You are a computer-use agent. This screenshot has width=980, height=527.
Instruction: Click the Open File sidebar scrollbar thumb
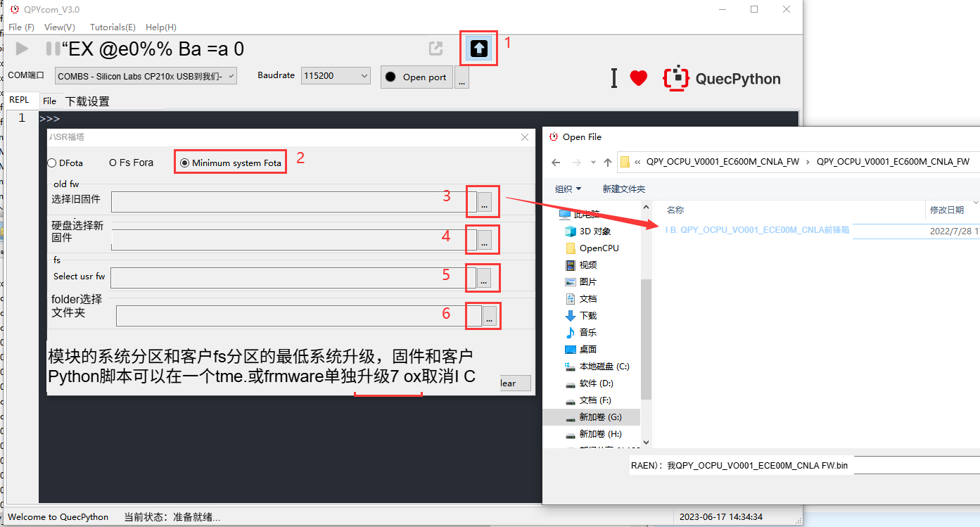[646, 338]
